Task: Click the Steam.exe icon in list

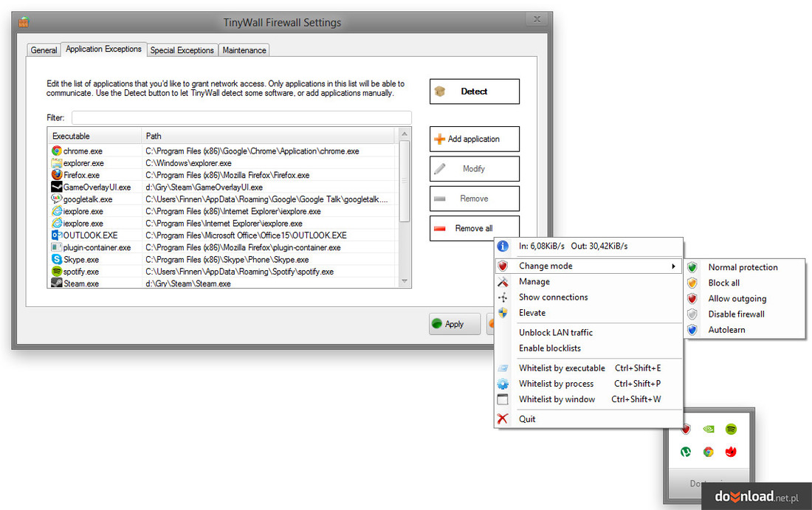Action: tap(56, 283)
